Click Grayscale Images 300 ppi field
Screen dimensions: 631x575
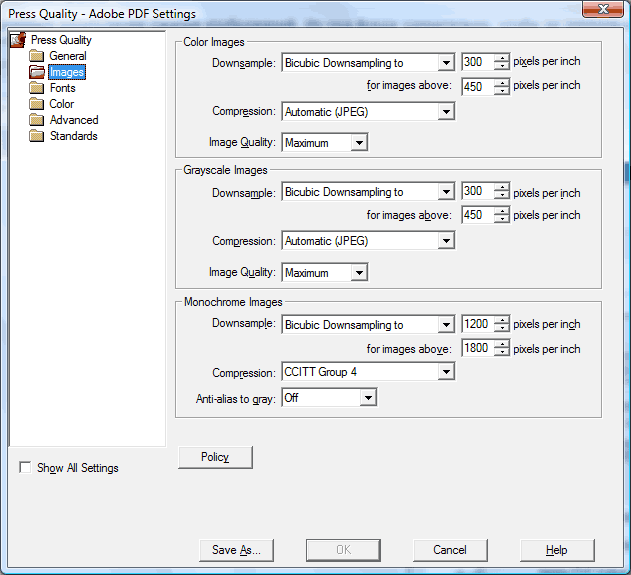tap(478, 191)
